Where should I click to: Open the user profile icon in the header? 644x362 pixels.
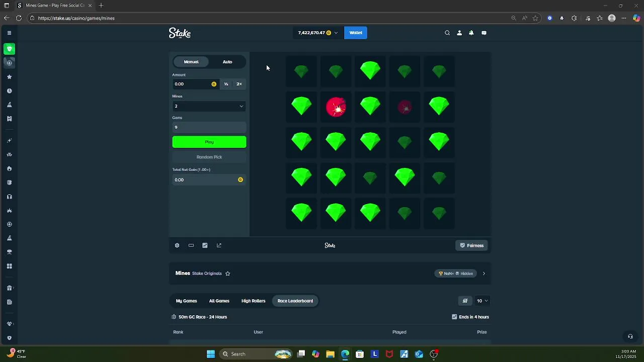click(459, 33)
